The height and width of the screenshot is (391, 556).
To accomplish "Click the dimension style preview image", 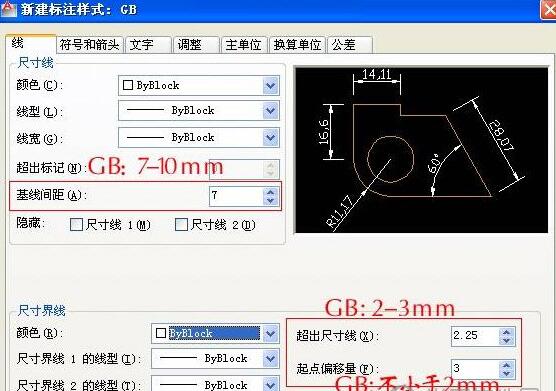I will pyautogui.click(x=422, y=150).
